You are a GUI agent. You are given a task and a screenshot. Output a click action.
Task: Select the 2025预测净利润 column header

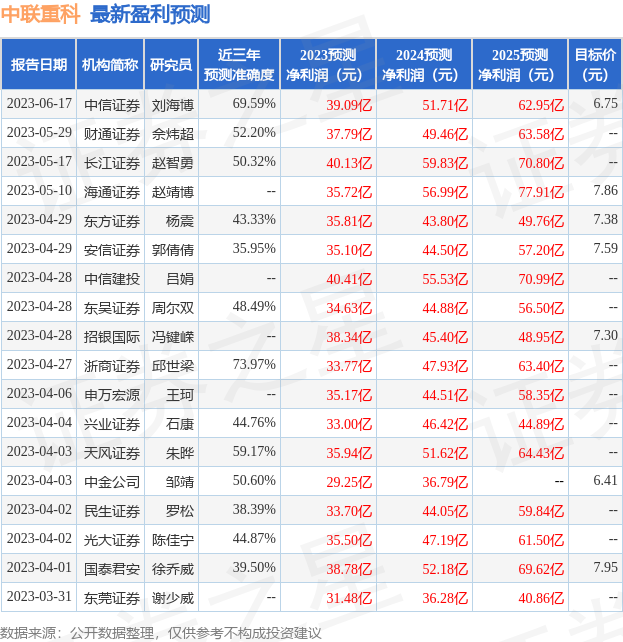[520, 65]
